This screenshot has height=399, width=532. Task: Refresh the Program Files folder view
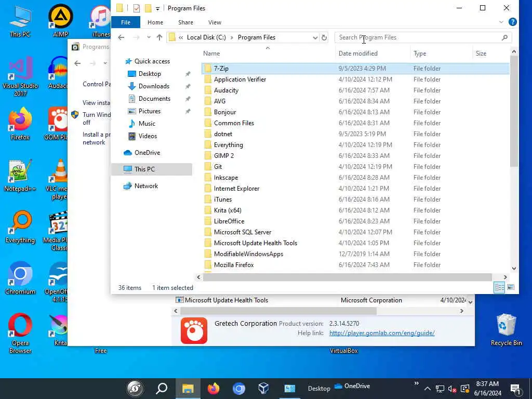pos(324,37)
